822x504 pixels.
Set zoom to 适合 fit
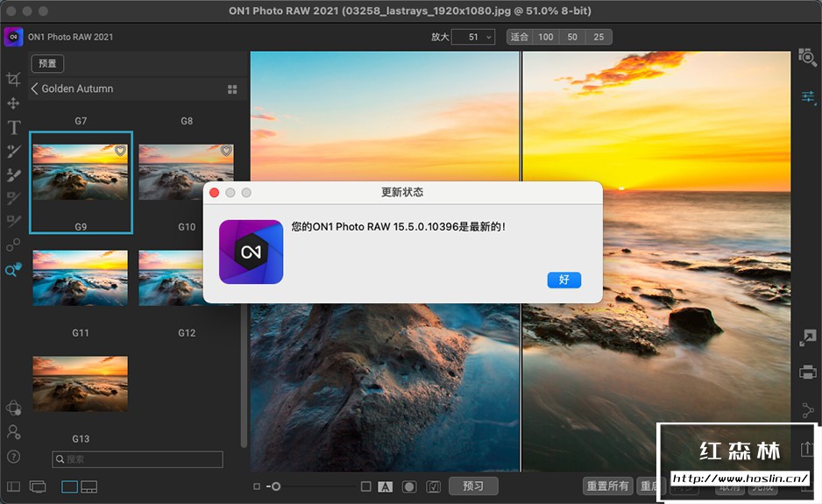tap(520, 37)
